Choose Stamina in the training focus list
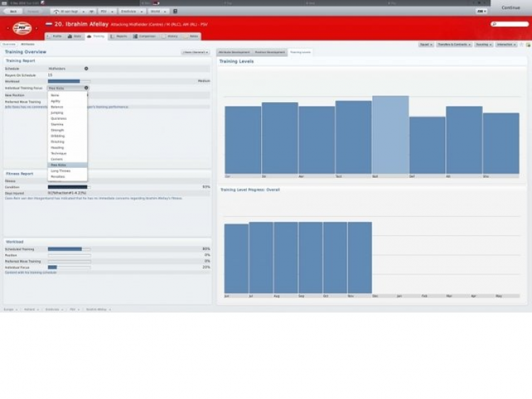Viewport: 532px width, 399px height. tap(67, 125)
